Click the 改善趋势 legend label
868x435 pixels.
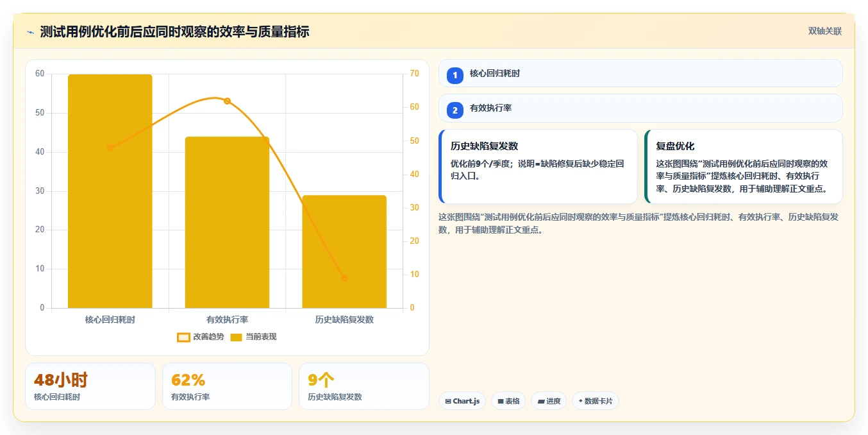click(208, 337)
